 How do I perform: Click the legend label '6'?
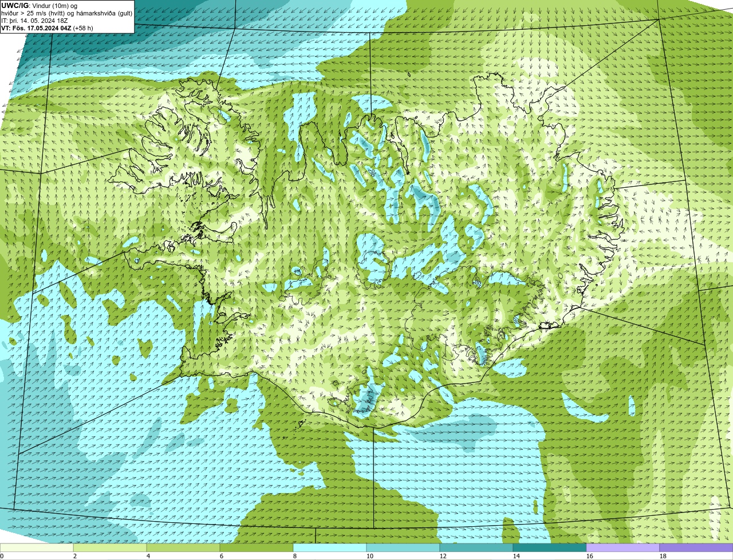click(x=222, y=556)
